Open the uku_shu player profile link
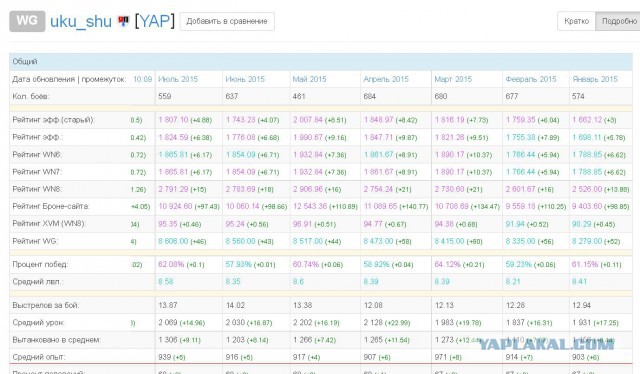Screen dimensions: 640x374 [x=81, y=21]
